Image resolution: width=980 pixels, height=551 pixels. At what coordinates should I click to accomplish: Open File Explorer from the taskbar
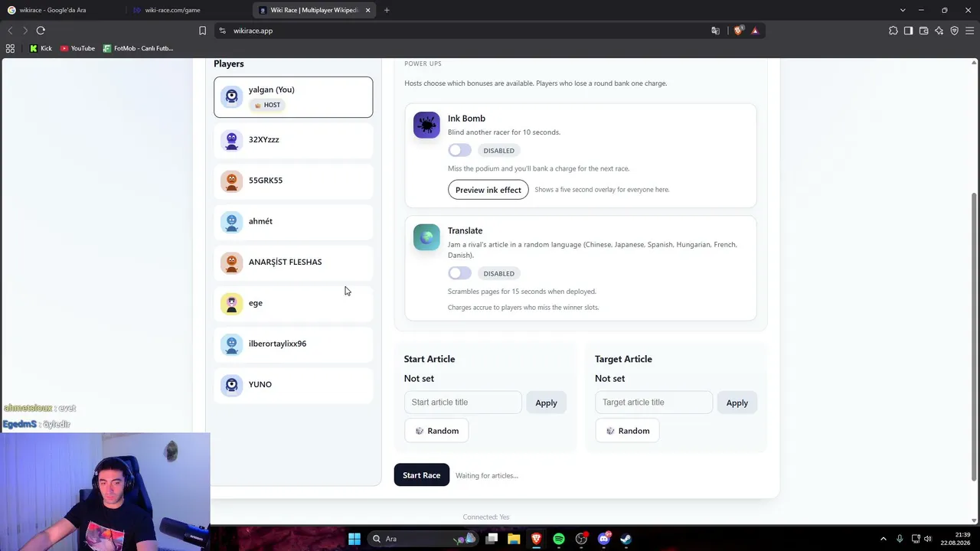click(x=514, y=539)
